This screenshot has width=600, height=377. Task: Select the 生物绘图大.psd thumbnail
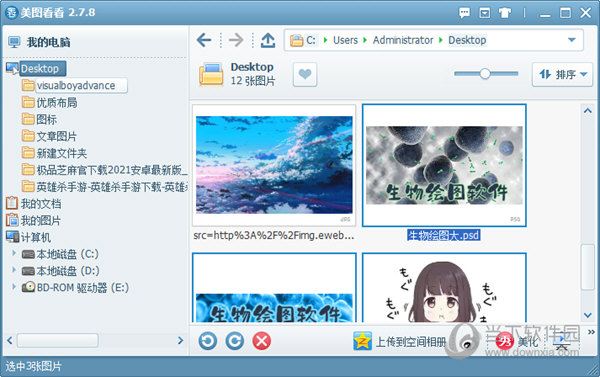(x=444, y=165)
